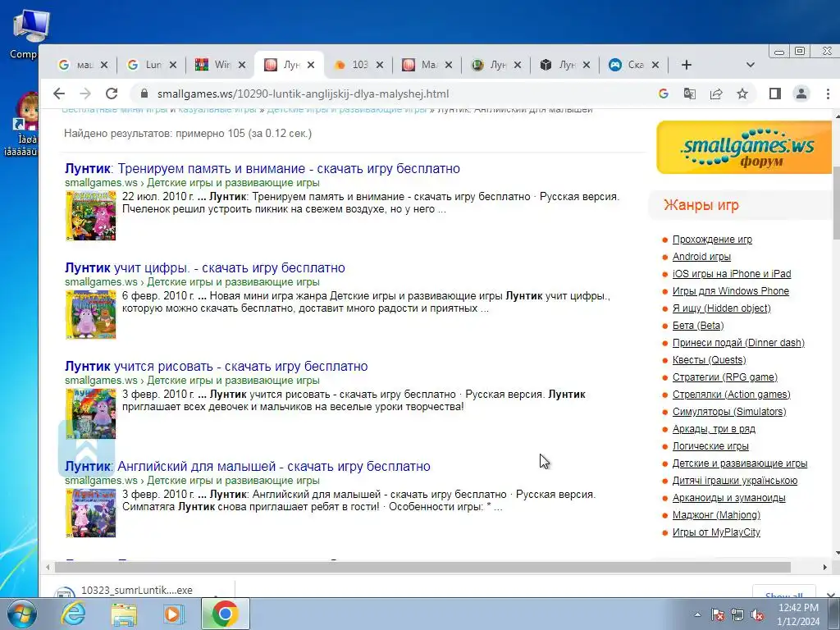Open 'Стратегии (RPG game)' genre link
The width and height of the screenshot is (840, 630).
[725, 377]
